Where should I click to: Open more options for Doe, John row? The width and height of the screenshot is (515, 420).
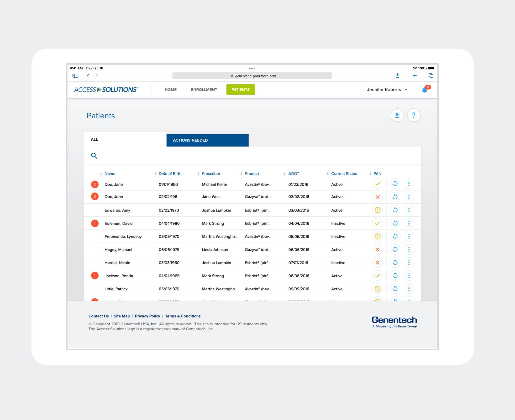tap(409, 197)
